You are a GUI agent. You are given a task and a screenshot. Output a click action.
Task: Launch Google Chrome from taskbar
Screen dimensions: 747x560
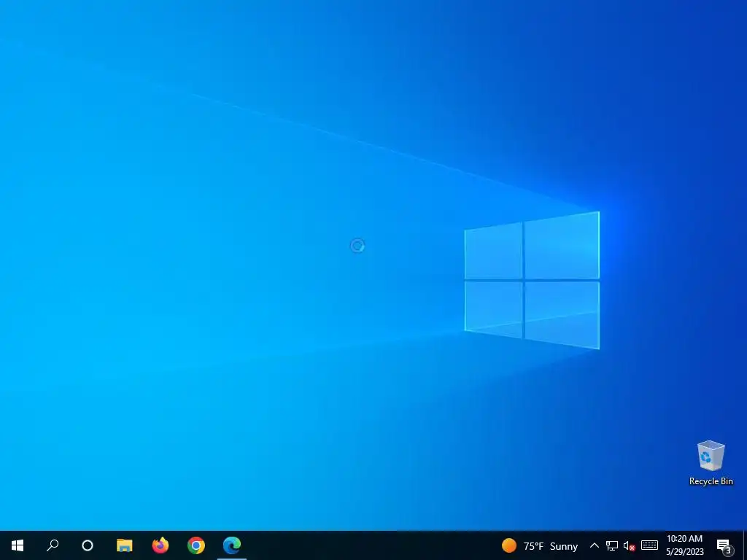click(x=196, y=545)
